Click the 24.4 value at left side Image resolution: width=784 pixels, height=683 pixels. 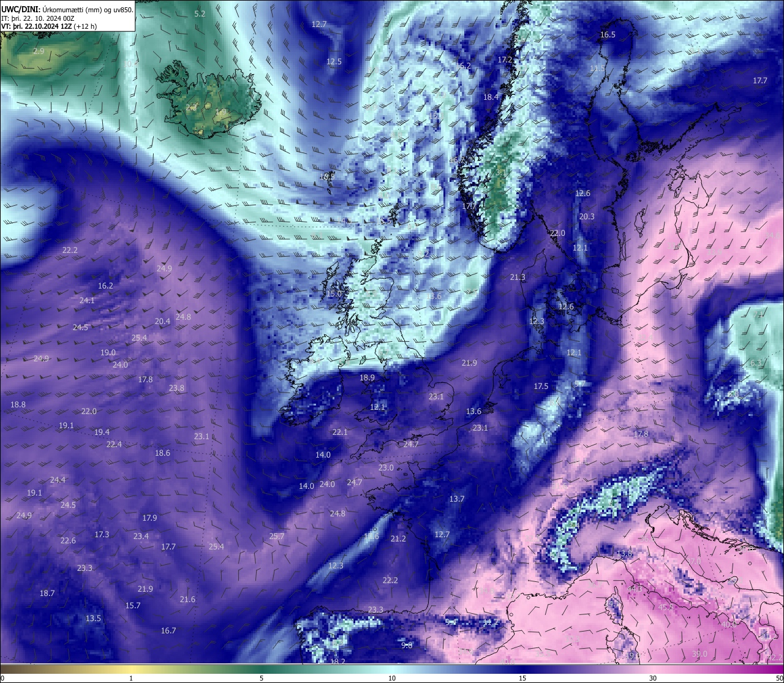[58, 480]
